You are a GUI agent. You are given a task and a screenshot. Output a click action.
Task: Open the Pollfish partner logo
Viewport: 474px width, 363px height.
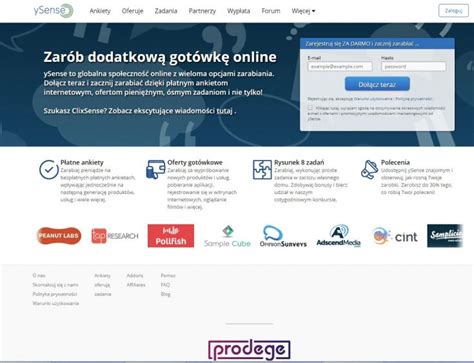(x=171, y=236)
